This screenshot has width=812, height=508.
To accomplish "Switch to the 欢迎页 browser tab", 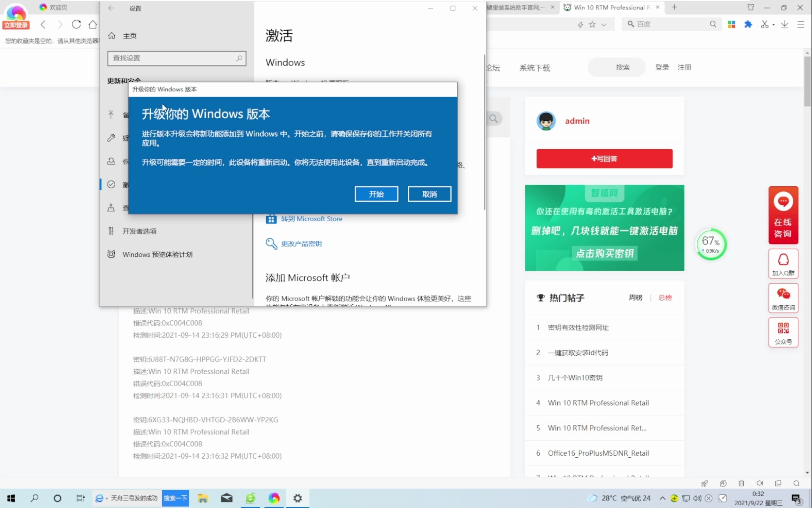I will click(x=54, y=7).
